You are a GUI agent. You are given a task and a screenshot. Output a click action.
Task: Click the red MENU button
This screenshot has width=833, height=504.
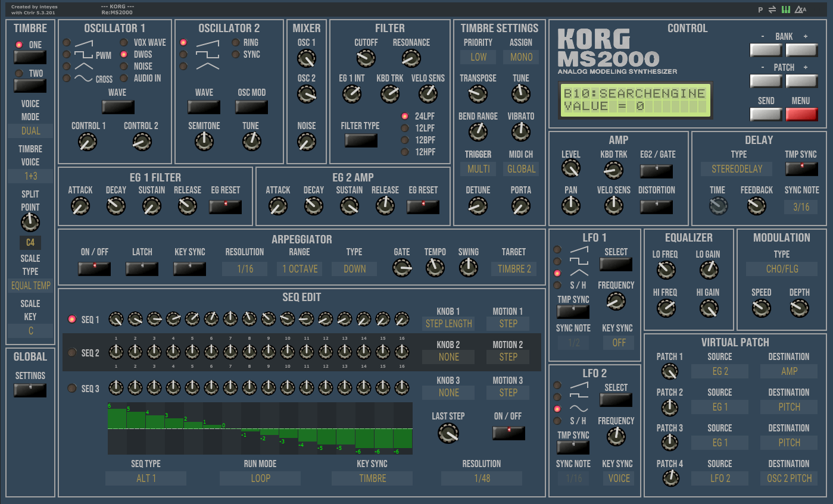tap(801, 114)
